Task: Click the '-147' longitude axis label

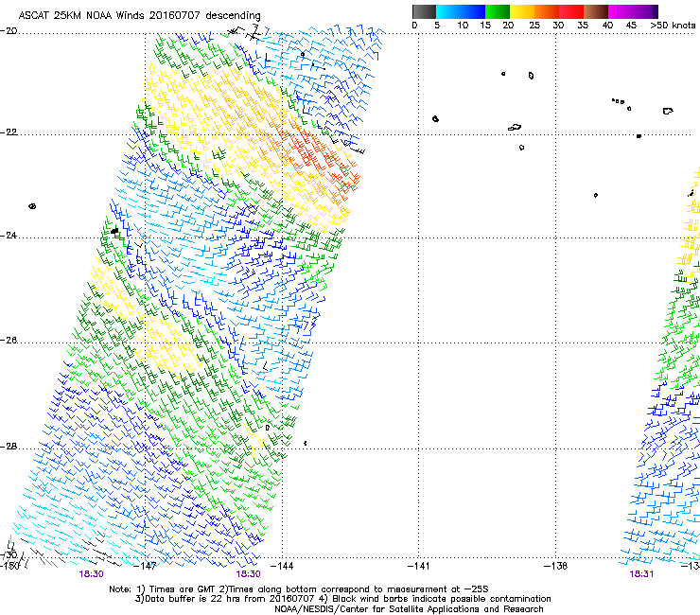Action: (145, 566)
